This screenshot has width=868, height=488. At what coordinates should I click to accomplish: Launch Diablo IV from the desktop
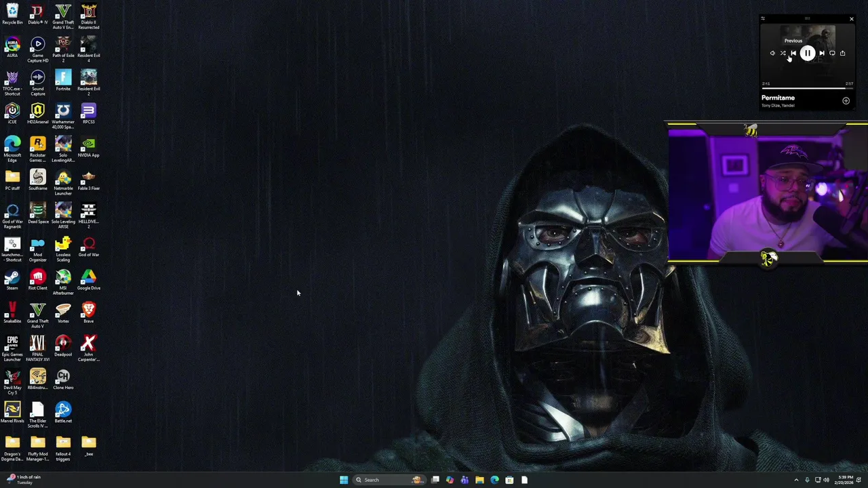37,14
